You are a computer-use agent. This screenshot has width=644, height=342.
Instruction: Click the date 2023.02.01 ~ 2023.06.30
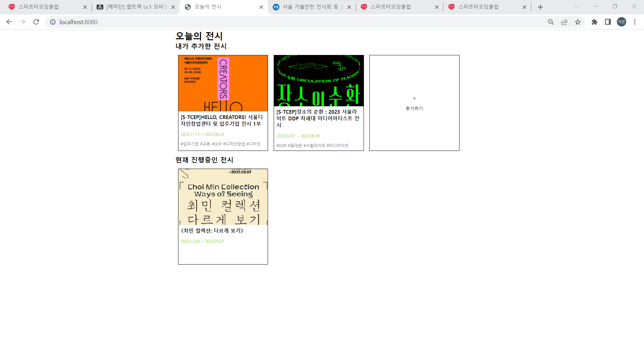click(298, 136)
